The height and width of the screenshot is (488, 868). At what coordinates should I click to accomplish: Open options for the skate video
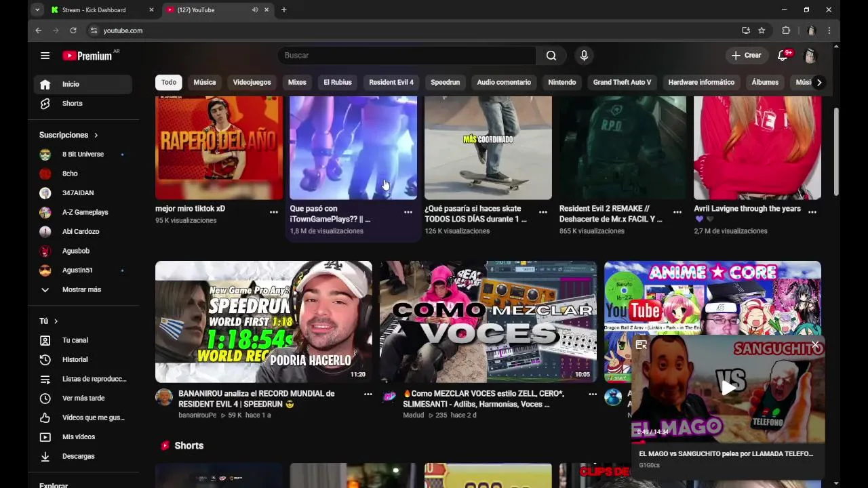point(543,212)
